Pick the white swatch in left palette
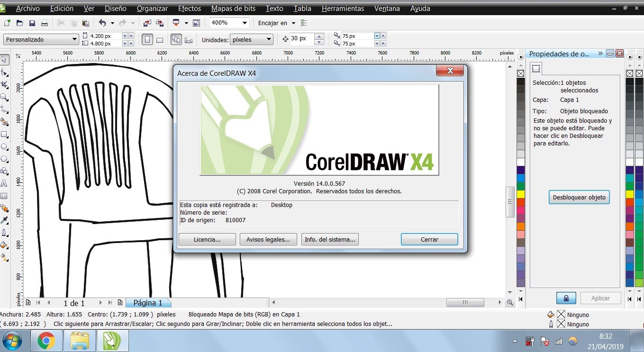The height and width of the screenshot is (352, 644). (x=521, y=162)
